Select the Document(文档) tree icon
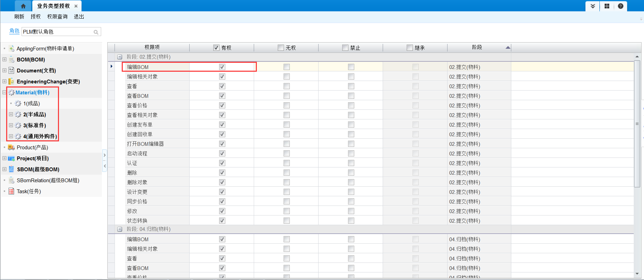644x280 pixels. [11, 70]
